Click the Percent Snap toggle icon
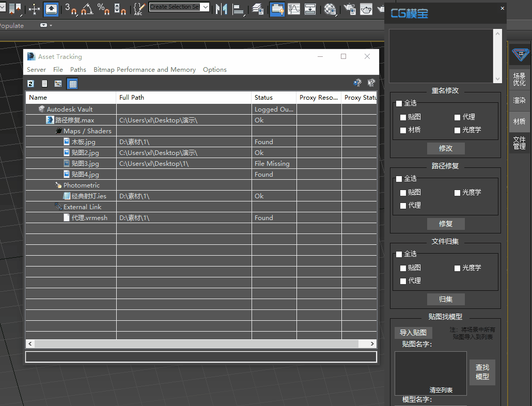The height and width of the screenshot is (406, 532). 103,9
